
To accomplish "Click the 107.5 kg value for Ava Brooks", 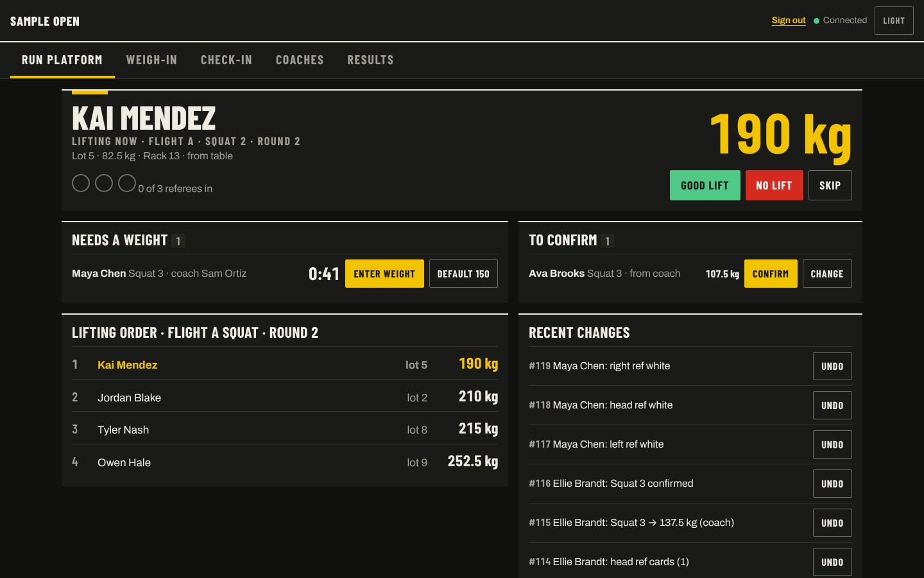I will point(723,274).
